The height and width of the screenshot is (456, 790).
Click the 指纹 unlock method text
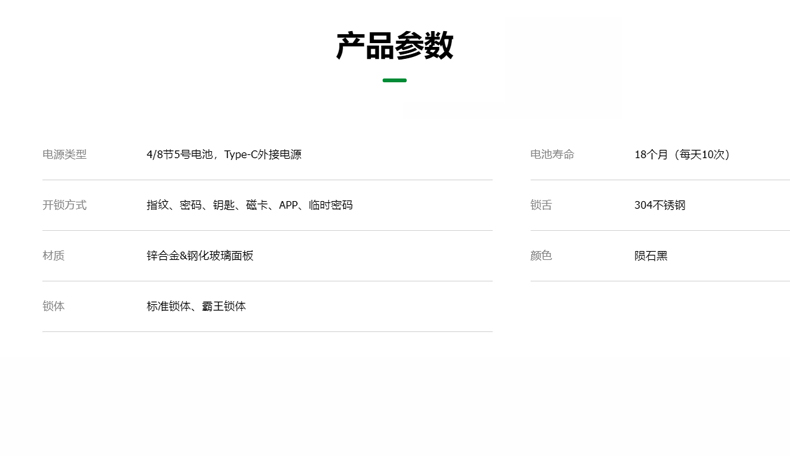157,205
